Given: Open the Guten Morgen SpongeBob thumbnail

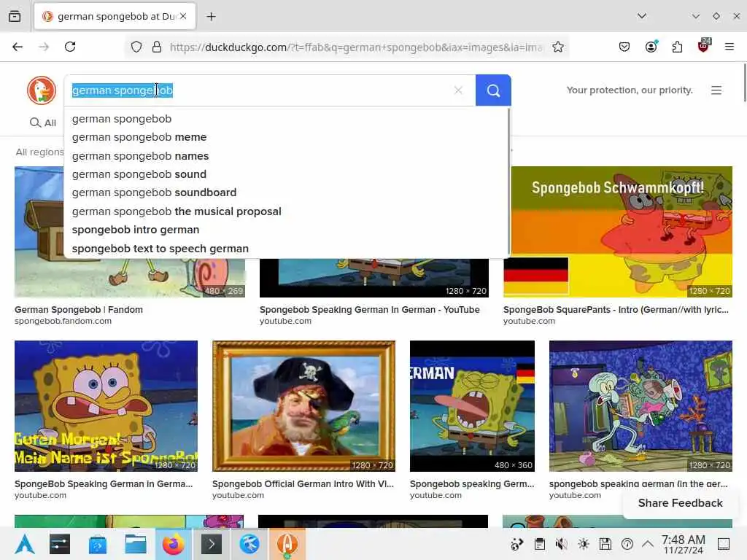Looking at the screenshot, I should tap(106, 405).
